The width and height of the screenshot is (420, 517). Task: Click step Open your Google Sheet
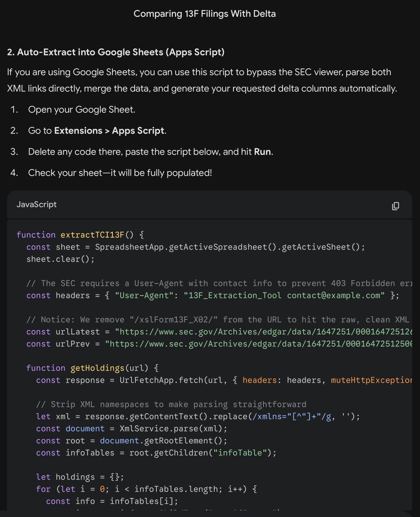(81, 109)
